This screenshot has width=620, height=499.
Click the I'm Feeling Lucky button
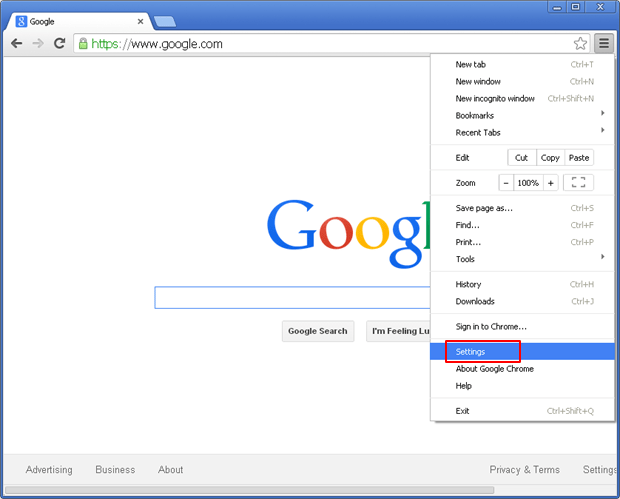[399, 331]
